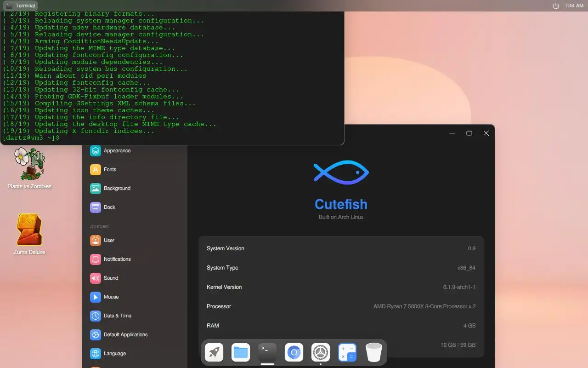Open the web browser icon in dock
Viewport: 588px width, 368px height.
(x=294, y=352)
